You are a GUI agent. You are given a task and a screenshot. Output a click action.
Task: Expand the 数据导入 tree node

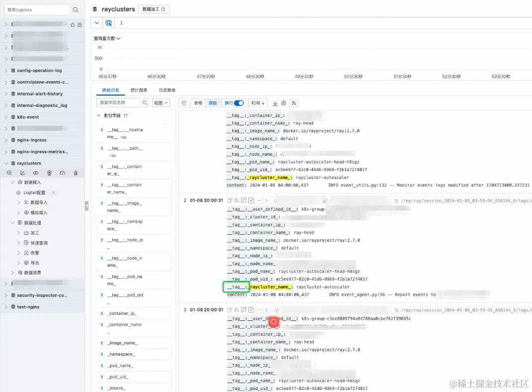click(x=18, y=202)
